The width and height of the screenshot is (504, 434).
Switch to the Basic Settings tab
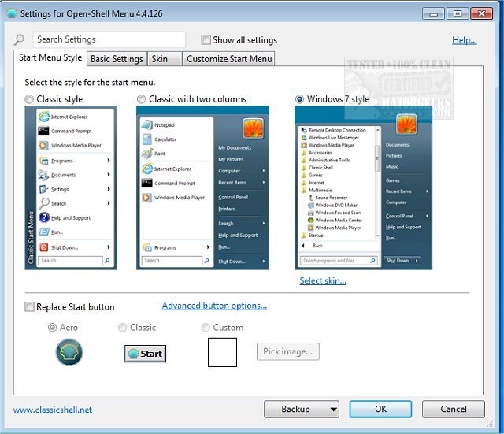coord(117,59)
